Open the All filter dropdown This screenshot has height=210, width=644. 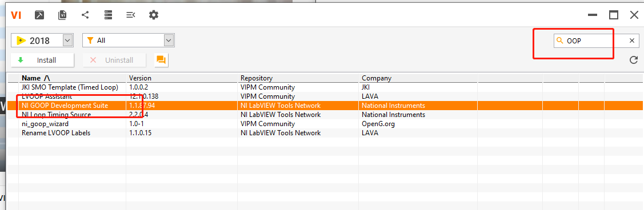[x=169, y=40]
